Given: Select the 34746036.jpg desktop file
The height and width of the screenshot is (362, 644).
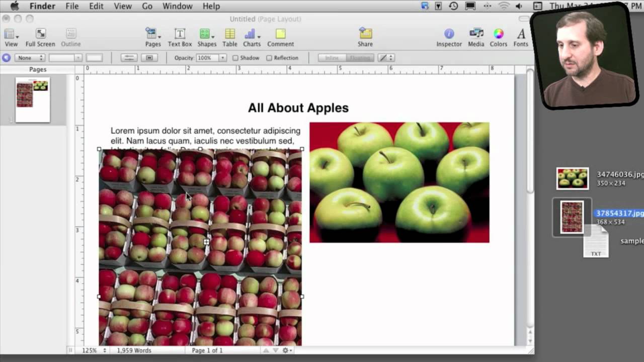Looking at the screenshot, I should point(572,178).
